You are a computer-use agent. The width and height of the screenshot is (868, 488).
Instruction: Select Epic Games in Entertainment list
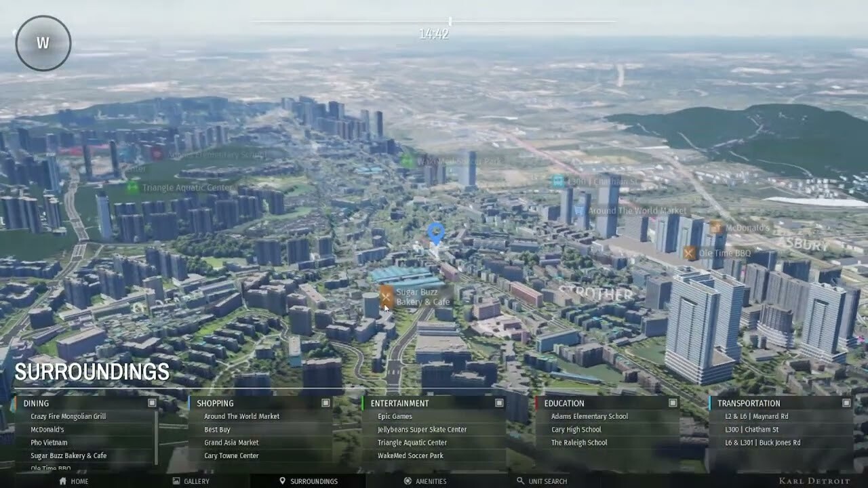pyautogui.click(x=395, y=416)
